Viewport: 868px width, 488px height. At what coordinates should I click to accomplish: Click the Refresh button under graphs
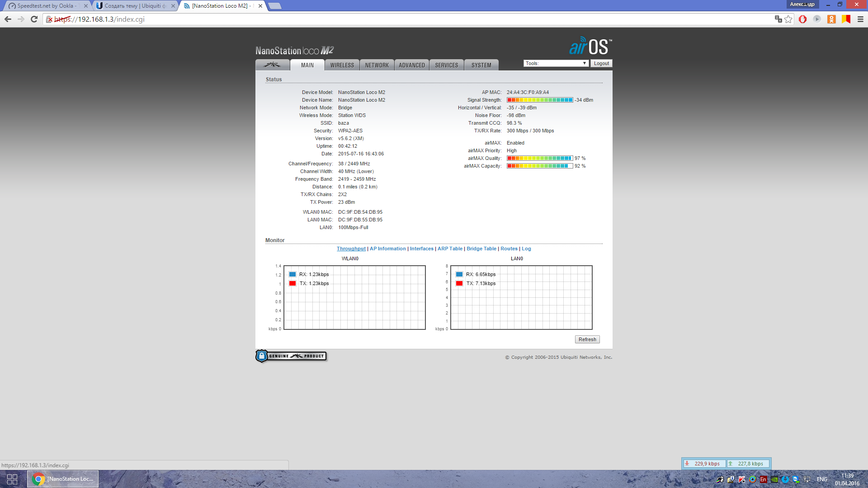pos(587,339)
